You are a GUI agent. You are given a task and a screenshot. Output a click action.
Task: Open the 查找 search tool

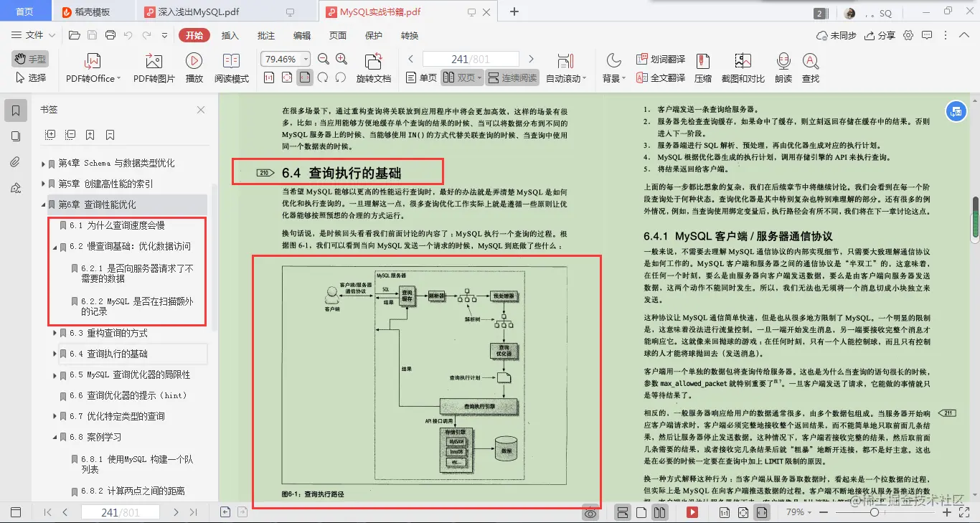pyautogui.click(x=811, y=69)
